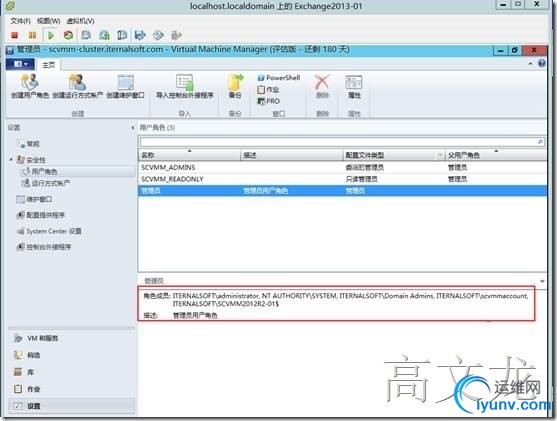Viewport: 557px width, 421px height.
Task: Click the 属性 ribbon button
Action: [x=354, y=86]
